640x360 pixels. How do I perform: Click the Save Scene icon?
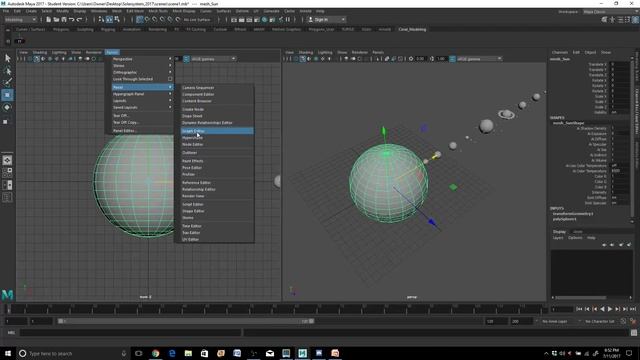(x=64, y=20)
